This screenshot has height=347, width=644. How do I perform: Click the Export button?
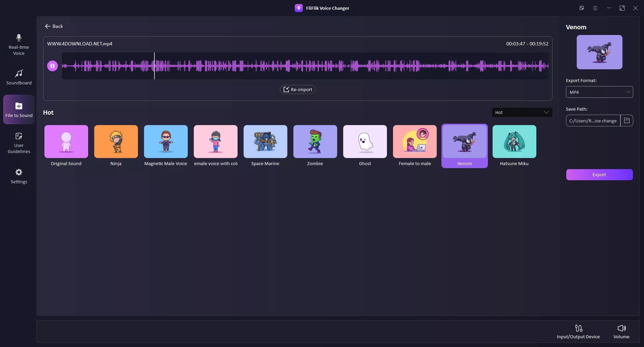pyautogui.click(x=599, y=175)
